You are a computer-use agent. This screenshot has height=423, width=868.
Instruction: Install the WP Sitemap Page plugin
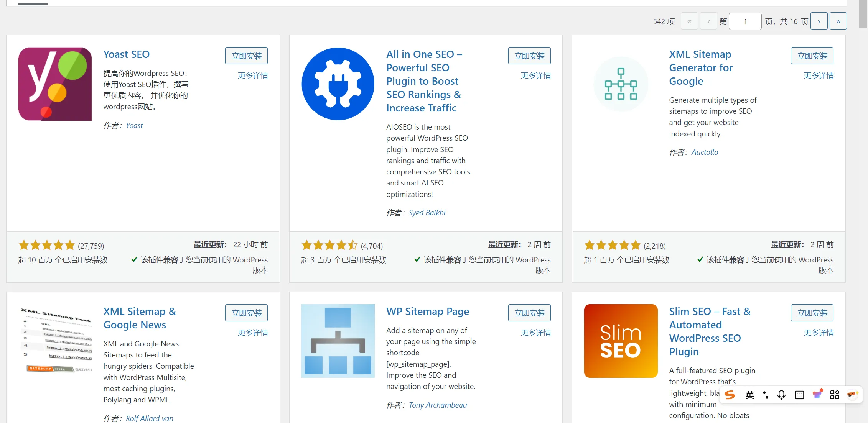(x=529, y=313)
